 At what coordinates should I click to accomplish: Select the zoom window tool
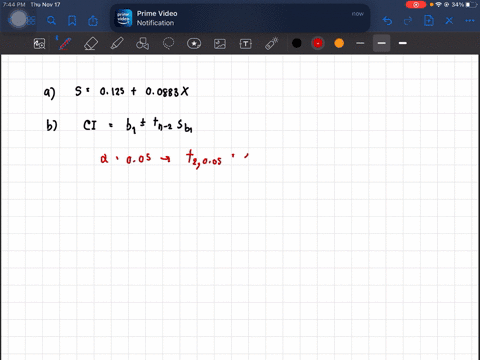click(39, 44)
